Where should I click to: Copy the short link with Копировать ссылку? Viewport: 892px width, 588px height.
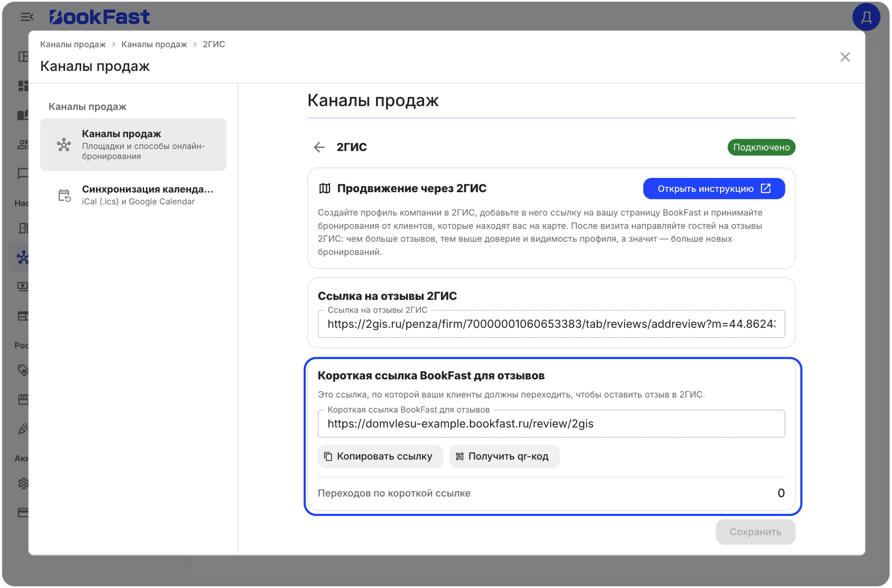(x=380, y=456)
